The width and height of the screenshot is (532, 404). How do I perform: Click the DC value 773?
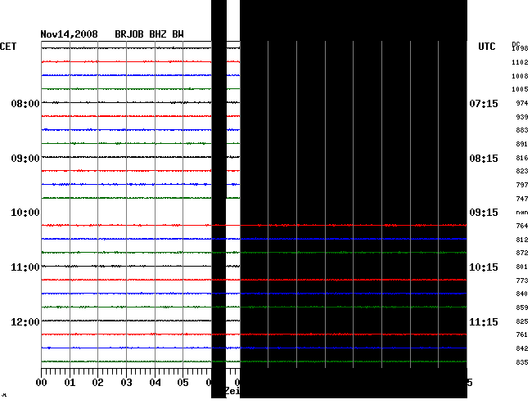tap(522, 281)
